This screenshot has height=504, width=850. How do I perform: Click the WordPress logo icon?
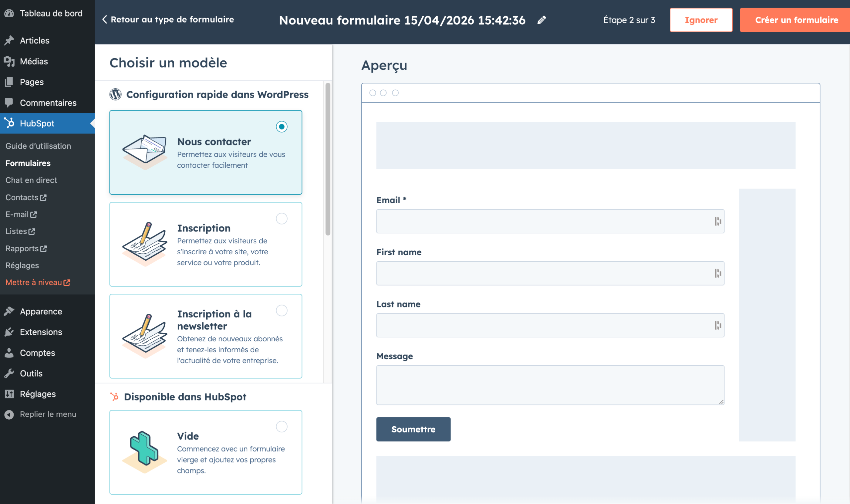[x=116, y=94]
